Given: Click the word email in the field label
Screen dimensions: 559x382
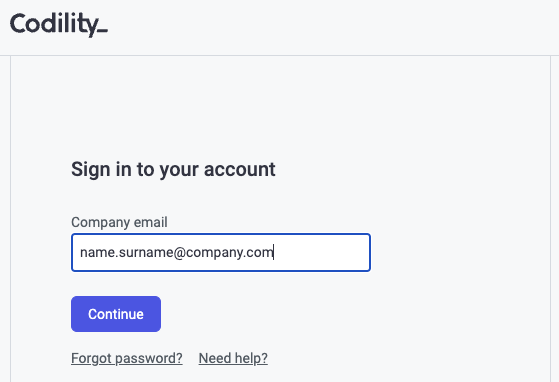Looking at the screenshot, I should pyautogui.click(x=150, y=222).
